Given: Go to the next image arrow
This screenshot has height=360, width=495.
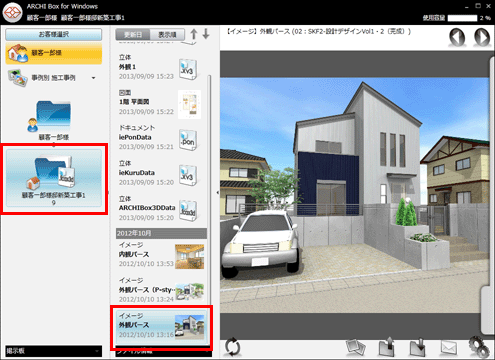Looking at the screenshot, I should [482, 37].
